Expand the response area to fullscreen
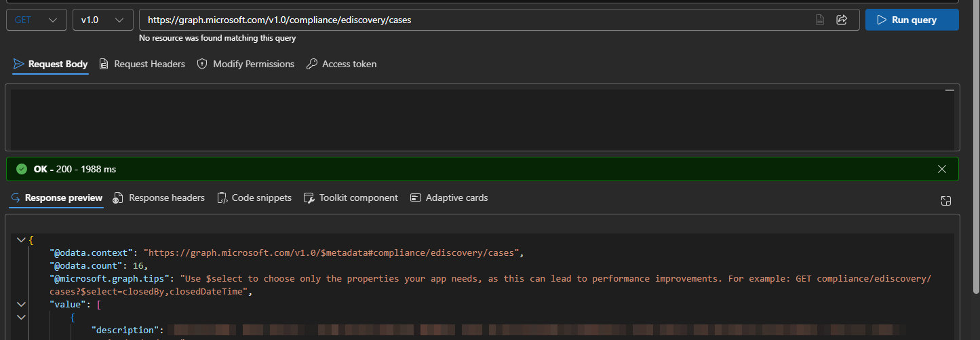The image size is (980, 340). point(946,200)
